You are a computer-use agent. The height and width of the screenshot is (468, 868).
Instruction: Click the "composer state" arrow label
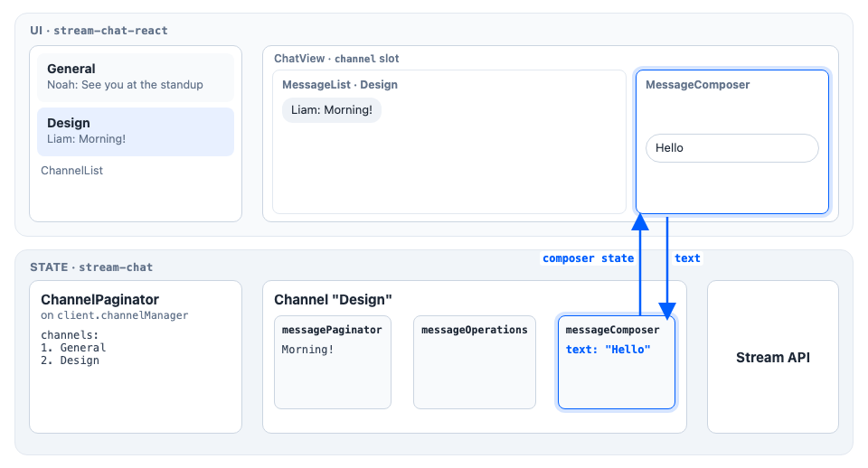(x=588, y=258)
